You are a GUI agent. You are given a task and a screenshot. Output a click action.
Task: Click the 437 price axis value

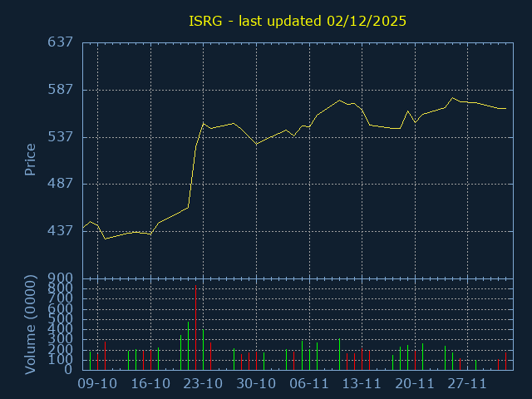[60, 231]
